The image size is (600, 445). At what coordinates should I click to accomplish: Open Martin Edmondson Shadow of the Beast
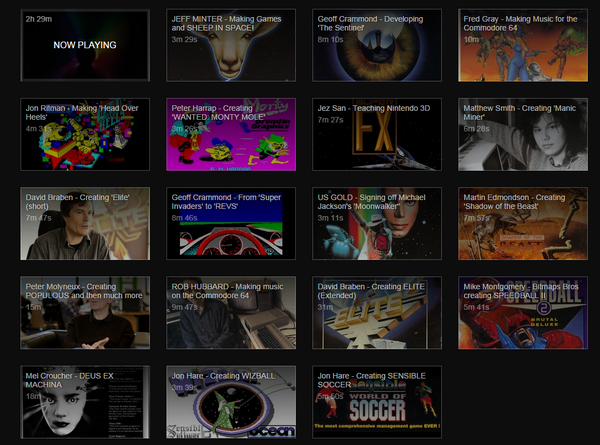point(523,223)
